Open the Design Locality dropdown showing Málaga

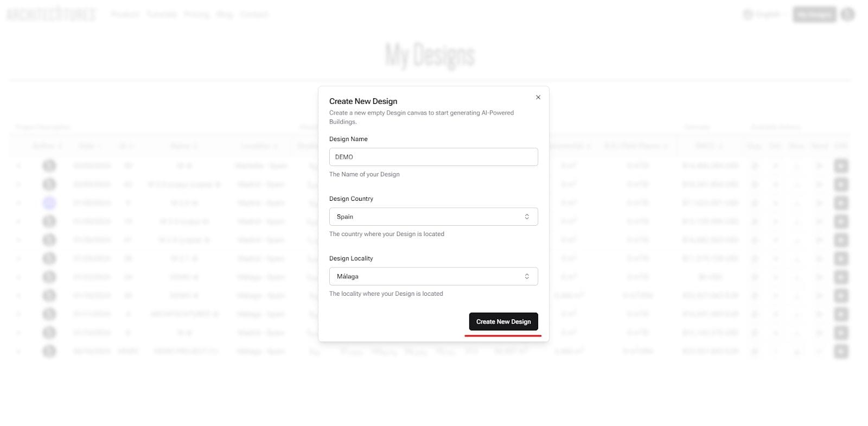[433, 276]
